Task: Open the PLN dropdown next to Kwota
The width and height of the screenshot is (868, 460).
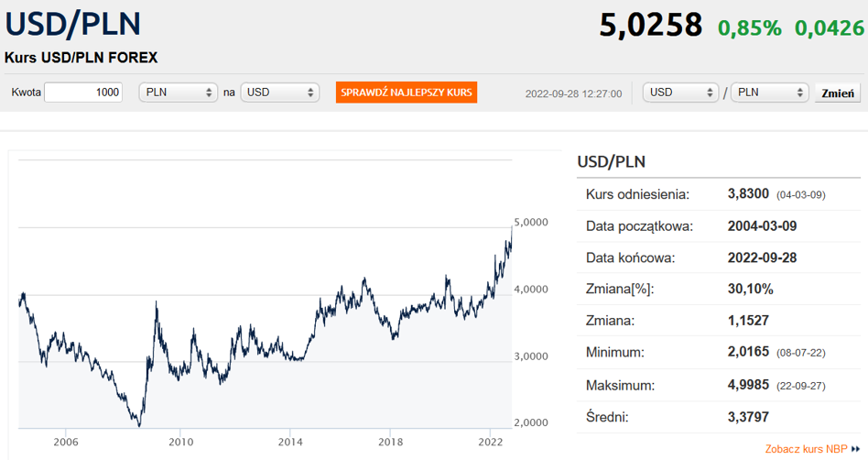Action: pyautogui.click(x=179, y=93)
